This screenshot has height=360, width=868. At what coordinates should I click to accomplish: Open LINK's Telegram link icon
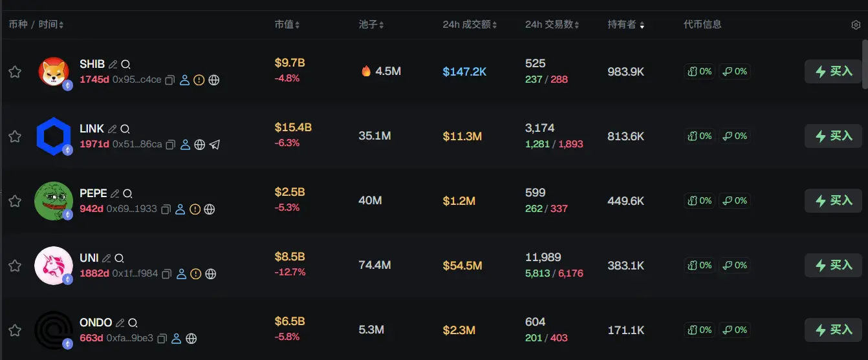215,145
